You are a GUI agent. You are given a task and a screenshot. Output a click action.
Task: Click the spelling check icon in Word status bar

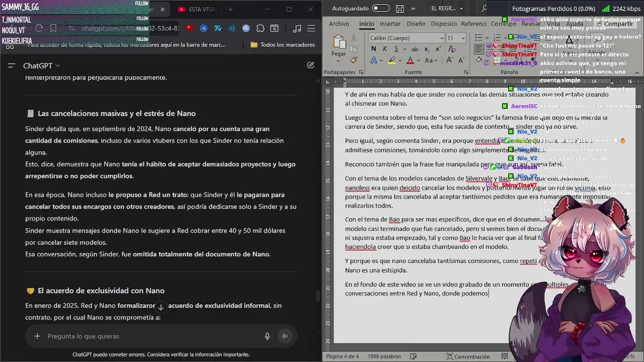[413, 356]
